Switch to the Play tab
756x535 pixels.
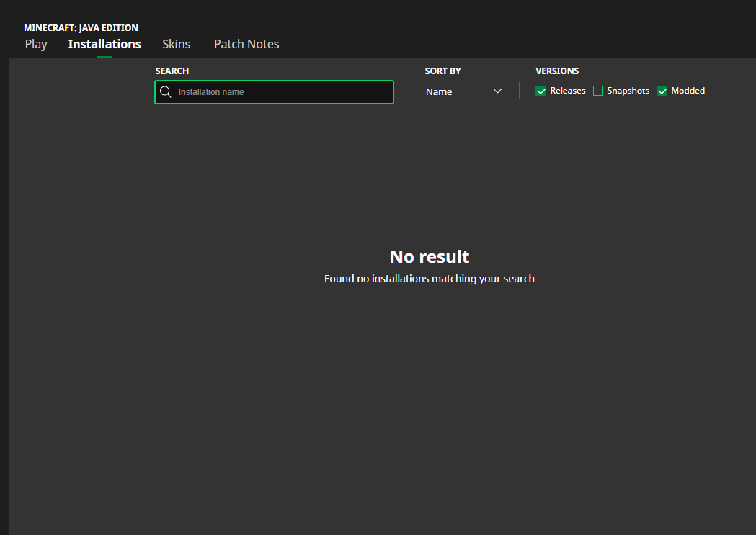36,45
